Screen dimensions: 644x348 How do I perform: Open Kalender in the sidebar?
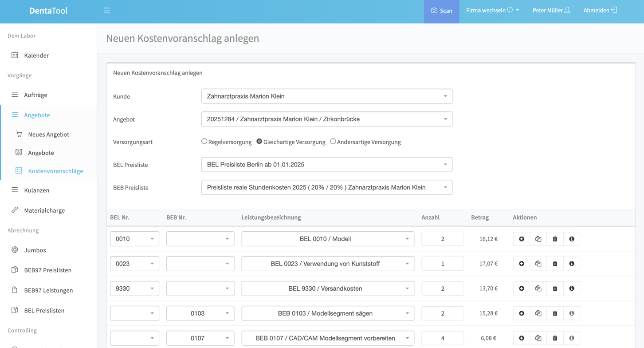[x=36, y=55]
